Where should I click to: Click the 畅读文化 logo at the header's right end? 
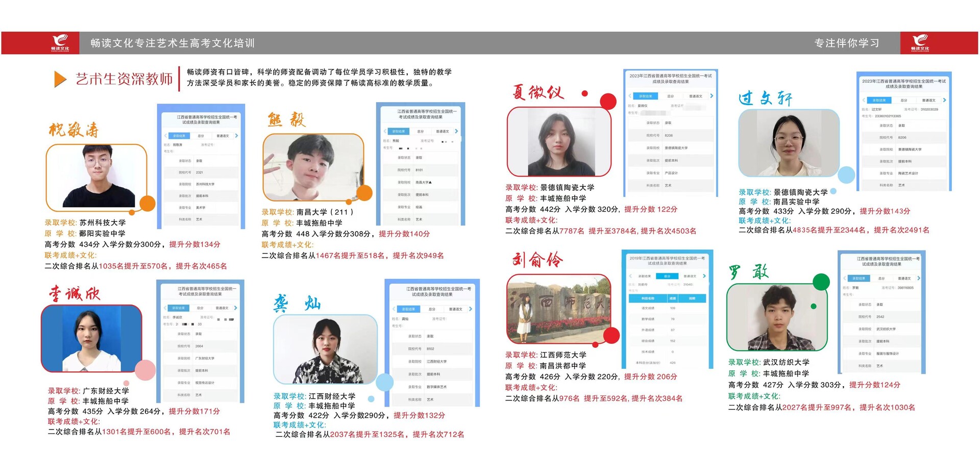pyautogui.click(x=921, y=43)
